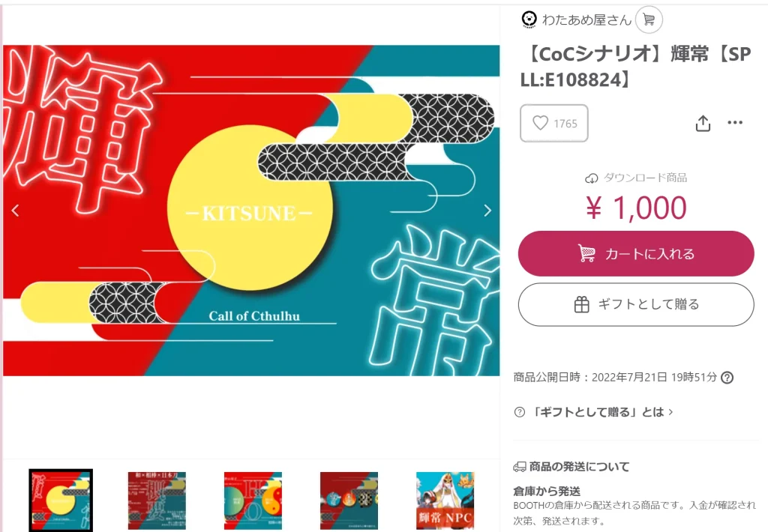
Task: Toggle the heart like button showing 1765
Action: 554,124
